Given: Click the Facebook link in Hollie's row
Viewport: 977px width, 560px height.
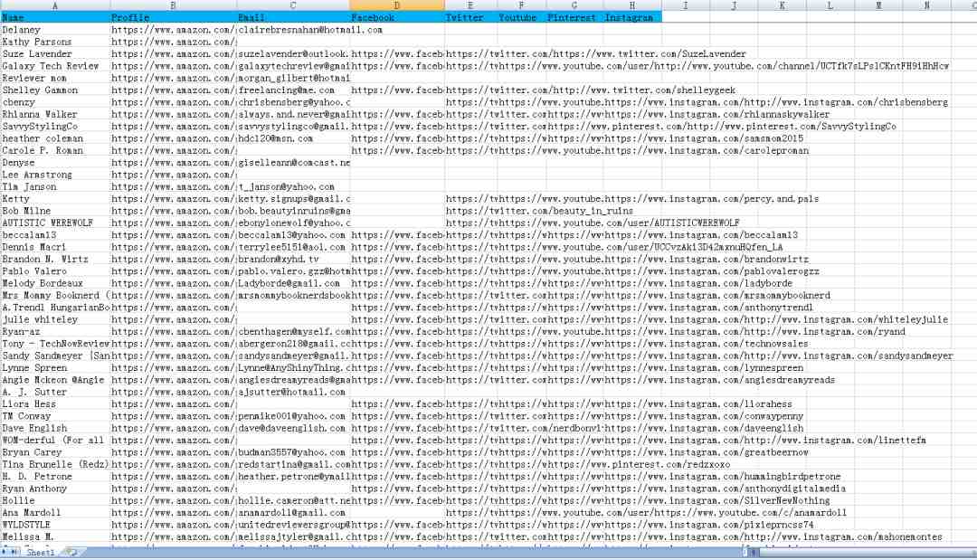Looking at the screenshot, I should point(397,501).
